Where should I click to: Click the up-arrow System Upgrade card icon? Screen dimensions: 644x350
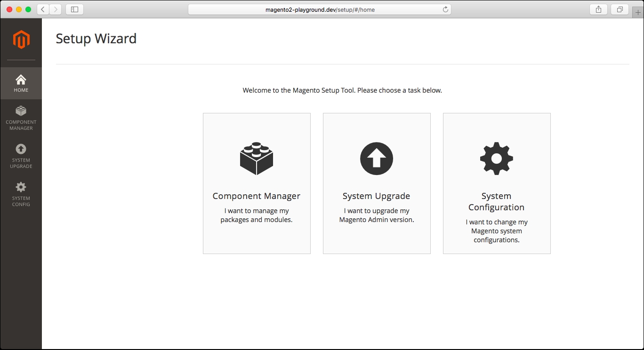pos(377,159)
